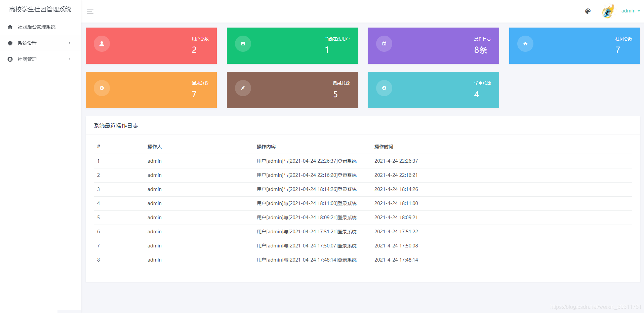Screen dimensions: 644x313
Task: Click the 操作时间 column header
Action: [384, 147]
